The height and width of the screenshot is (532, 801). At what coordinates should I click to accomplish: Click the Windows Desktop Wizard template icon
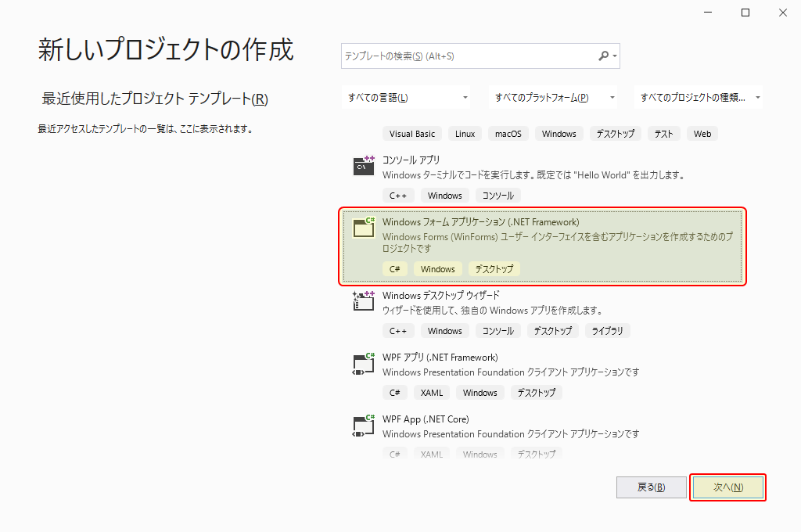click(364, 301)
